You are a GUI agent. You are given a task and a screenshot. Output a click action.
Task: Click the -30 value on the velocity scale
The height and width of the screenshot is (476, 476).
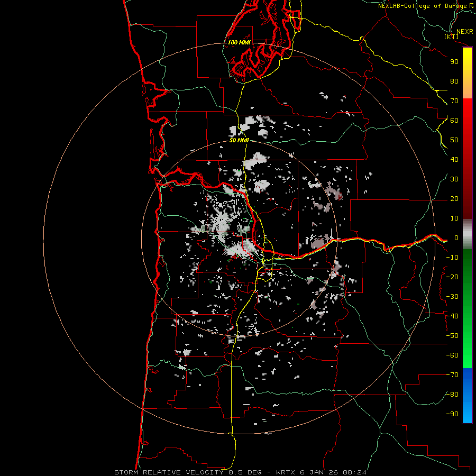452,297
